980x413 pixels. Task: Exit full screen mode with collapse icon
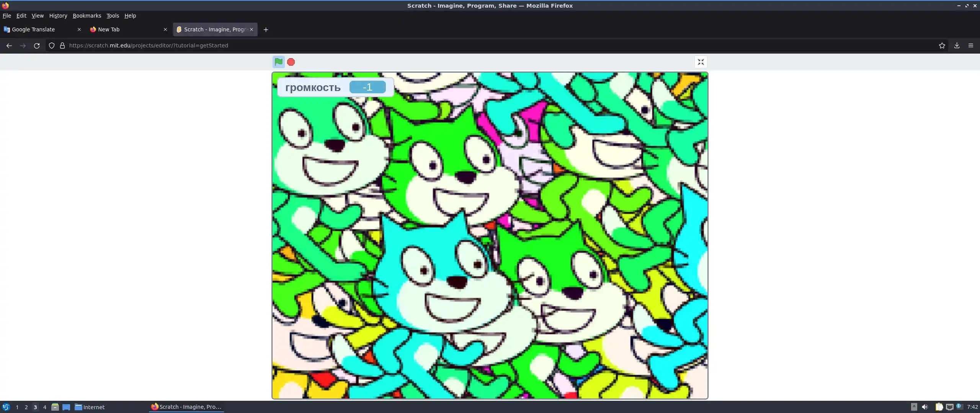point(701,62)
